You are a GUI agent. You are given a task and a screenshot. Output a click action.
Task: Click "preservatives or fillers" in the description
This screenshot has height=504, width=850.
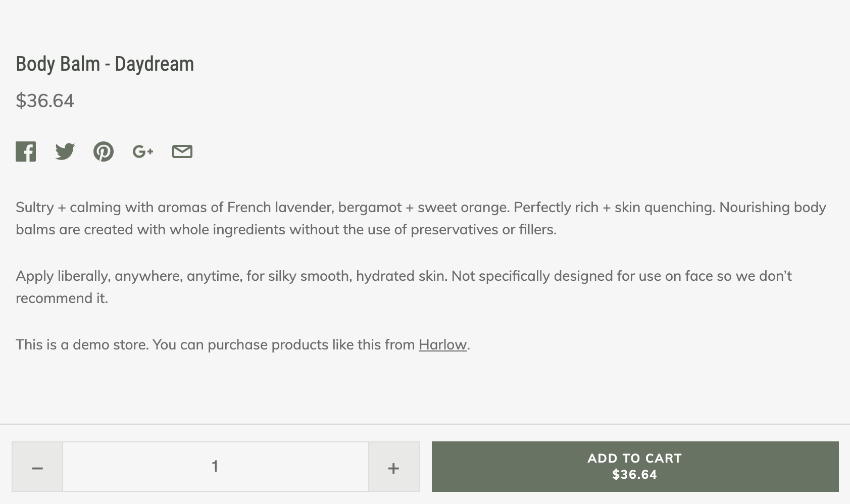pos(483,230)
